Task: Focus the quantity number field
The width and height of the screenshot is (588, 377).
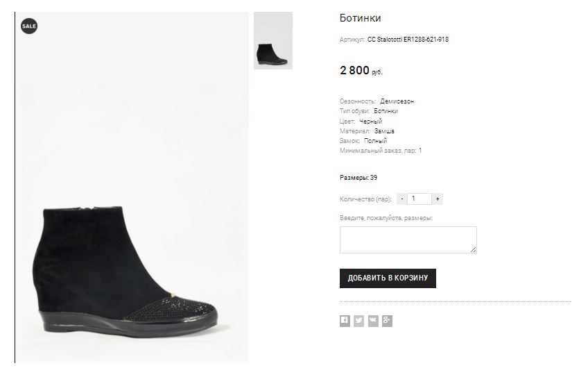Action: [419, 199]
